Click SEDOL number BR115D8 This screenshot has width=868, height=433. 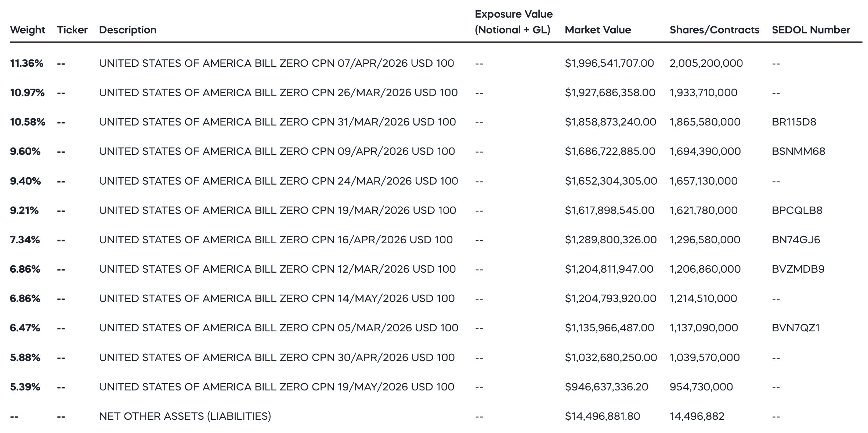click(794, 122)
